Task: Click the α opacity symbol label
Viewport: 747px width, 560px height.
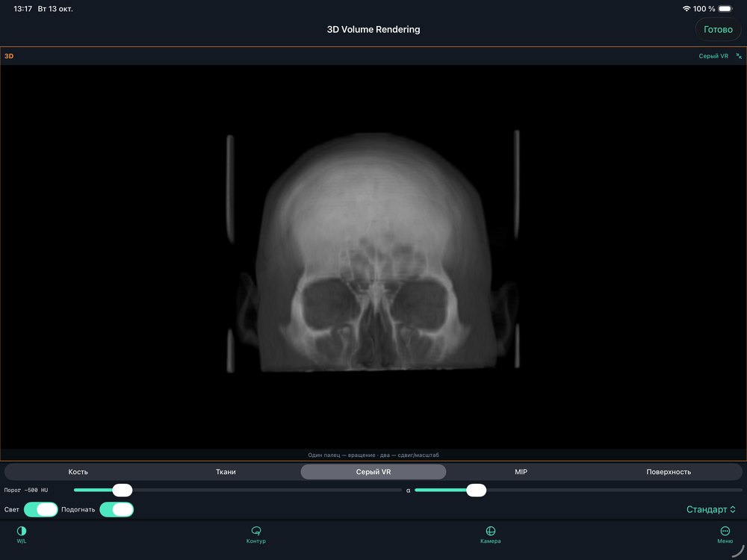Action: pyautogui.click(x=409, y=491)
